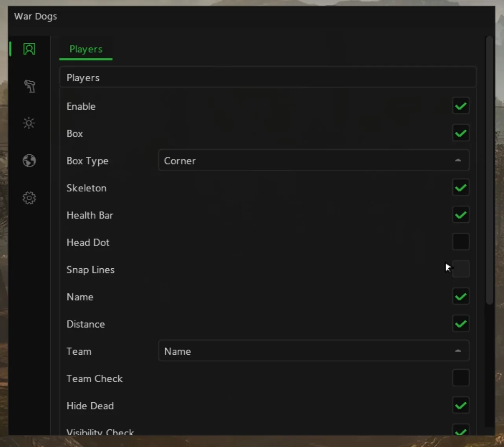This screenshot has width=504, height=447.
Task: Uncheck the Box checkbox
Action: [461, 133]
